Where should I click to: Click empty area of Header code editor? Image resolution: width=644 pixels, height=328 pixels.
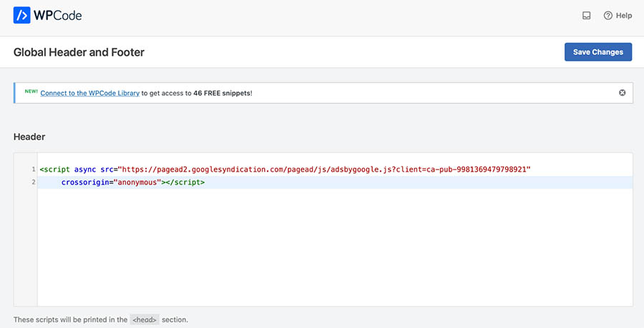coord(329,250)
